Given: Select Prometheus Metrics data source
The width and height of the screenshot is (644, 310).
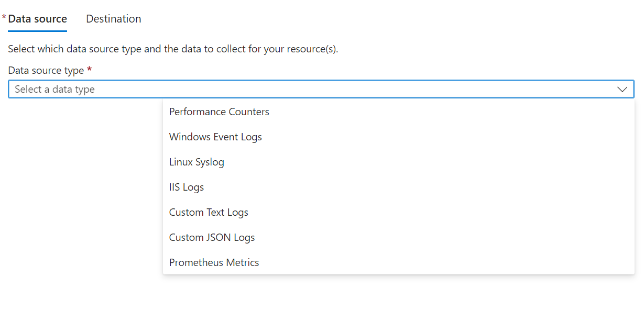Looking at the screenshot, I should (214, 262).
